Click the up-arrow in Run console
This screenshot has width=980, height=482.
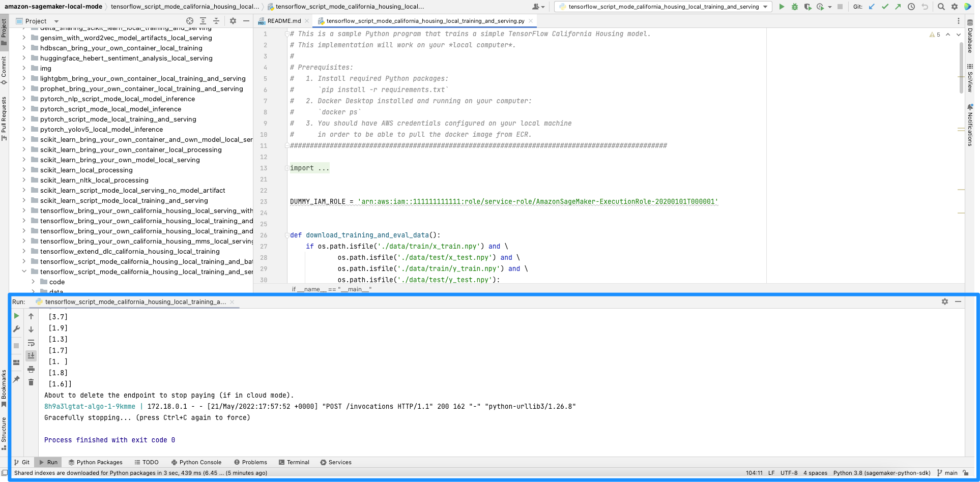coord(31,316)
